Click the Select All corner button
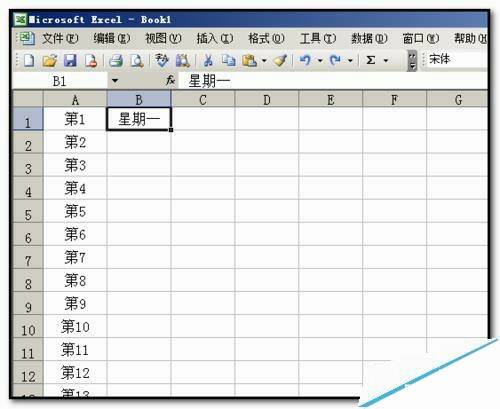500x409 pixels. click(28, 99)
